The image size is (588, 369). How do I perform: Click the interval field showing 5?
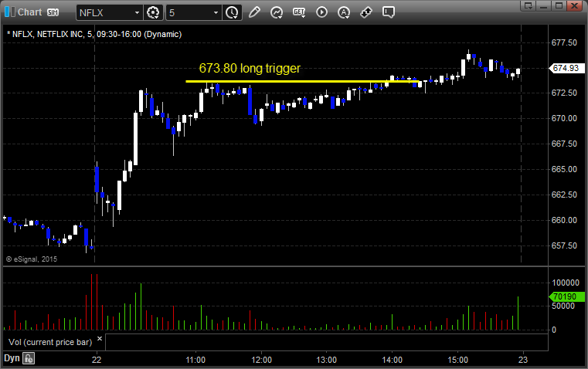189,12
